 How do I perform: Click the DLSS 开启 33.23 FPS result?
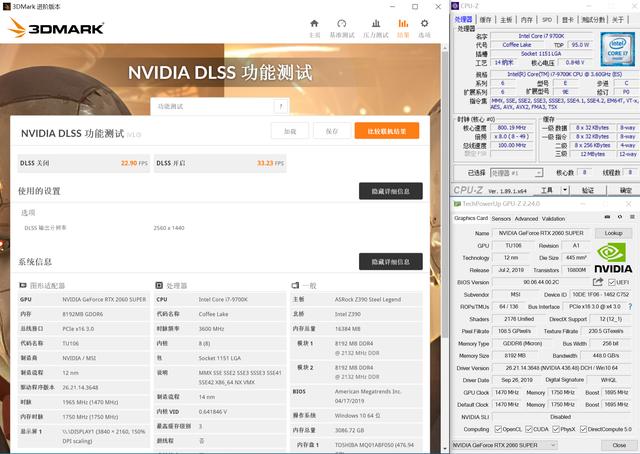pos(220,163)
